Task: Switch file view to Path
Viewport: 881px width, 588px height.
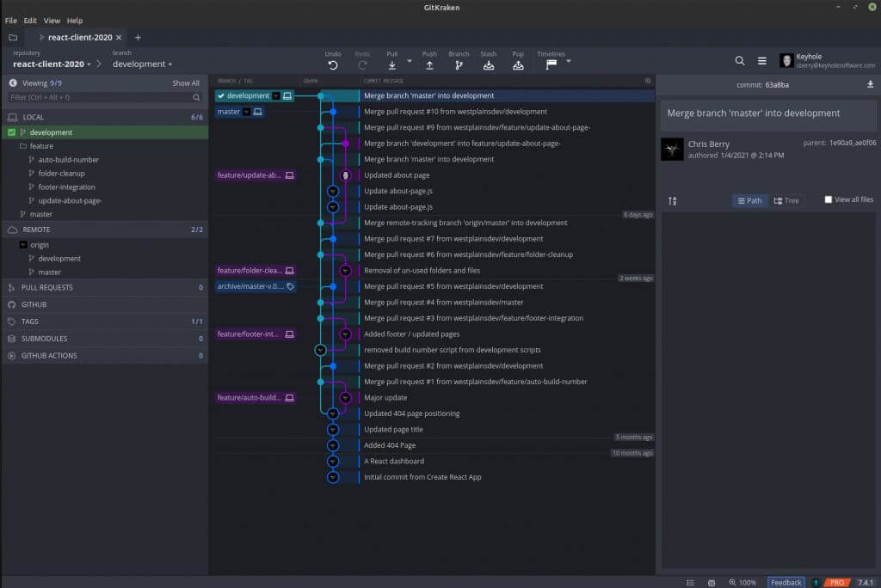Action: 749,200
